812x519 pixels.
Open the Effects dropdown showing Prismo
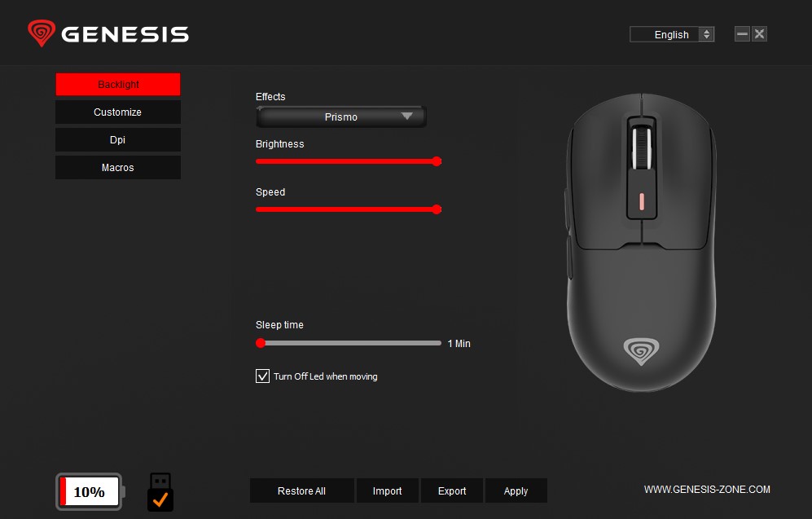click(341, 117)
